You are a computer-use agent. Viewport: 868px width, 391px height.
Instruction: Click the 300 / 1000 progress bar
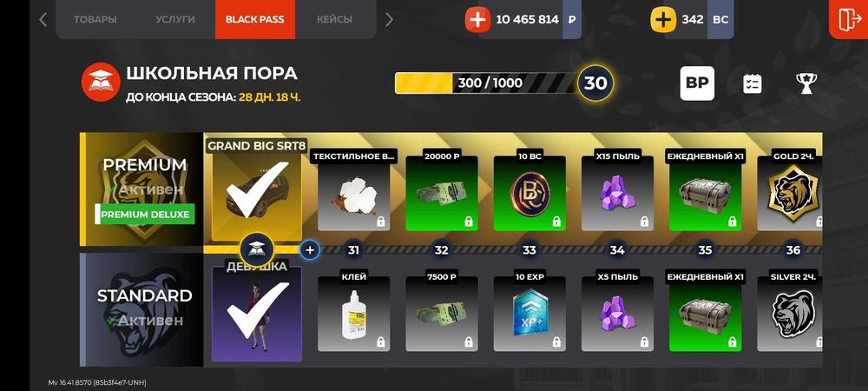pos(486,83)
